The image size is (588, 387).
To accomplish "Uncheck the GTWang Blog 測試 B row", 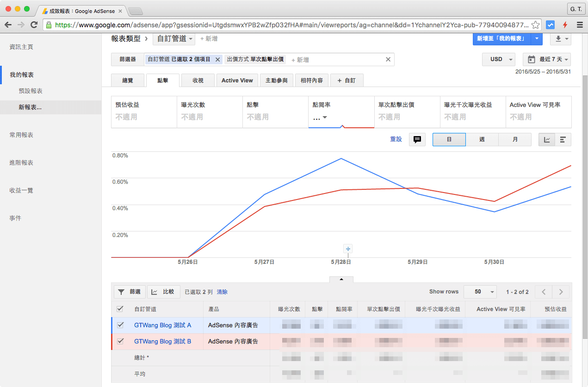I will (120, 341).
